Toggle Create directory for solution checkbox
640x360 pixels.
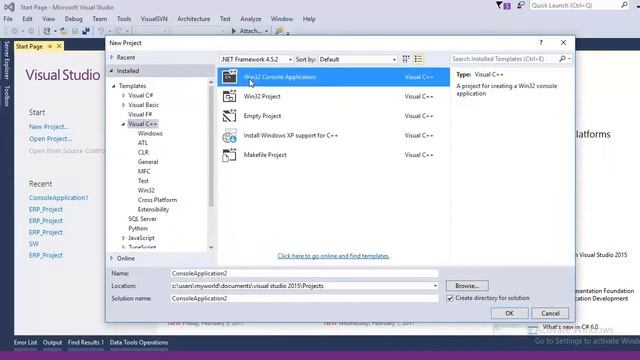pyautogui.click(x=450, y=298)
